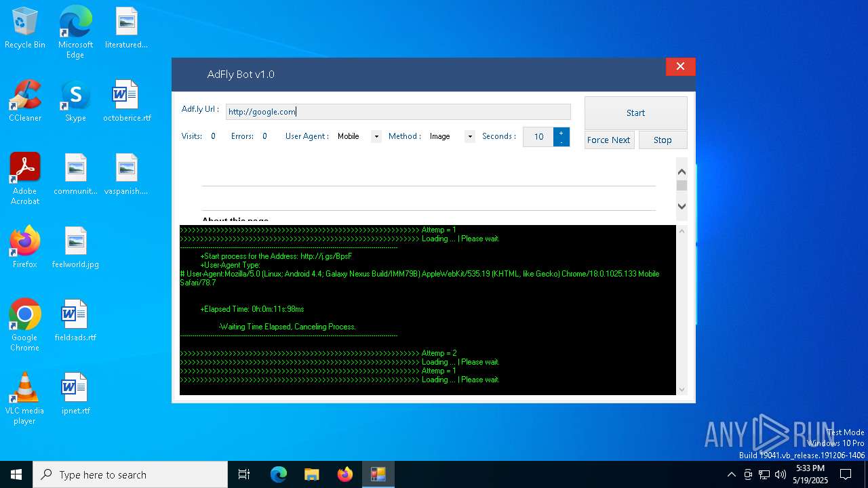Open the volume tray icon
Image resolution: width=868 pixels, height=488 pixels.
[x=781, y=474]
